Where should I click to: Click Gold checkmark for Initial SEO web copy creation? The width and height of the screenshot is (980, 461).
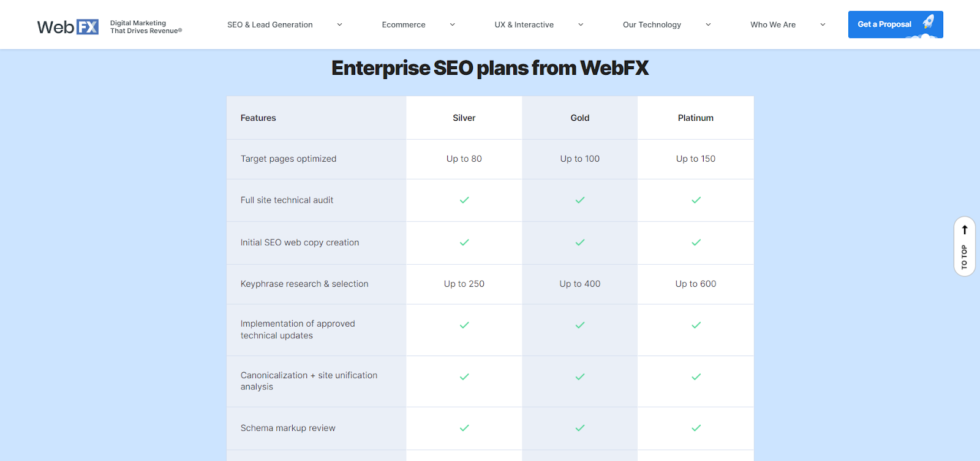pyautogui.click(x=580, y=242)
